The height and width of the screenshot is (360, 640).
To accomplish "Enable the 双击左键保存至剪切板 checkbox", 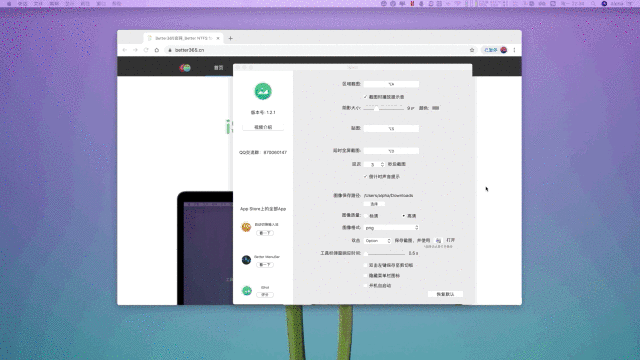I will 366,265.
